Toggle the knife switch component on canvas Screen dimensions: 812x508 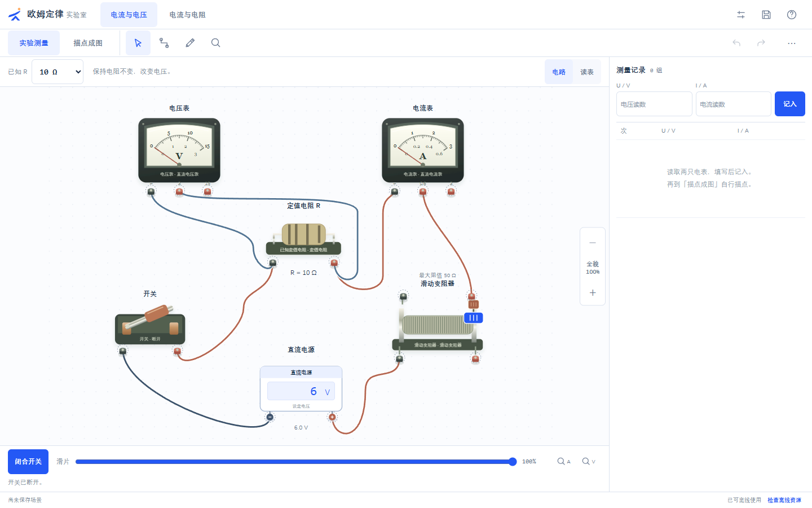(x=150, y=325)
